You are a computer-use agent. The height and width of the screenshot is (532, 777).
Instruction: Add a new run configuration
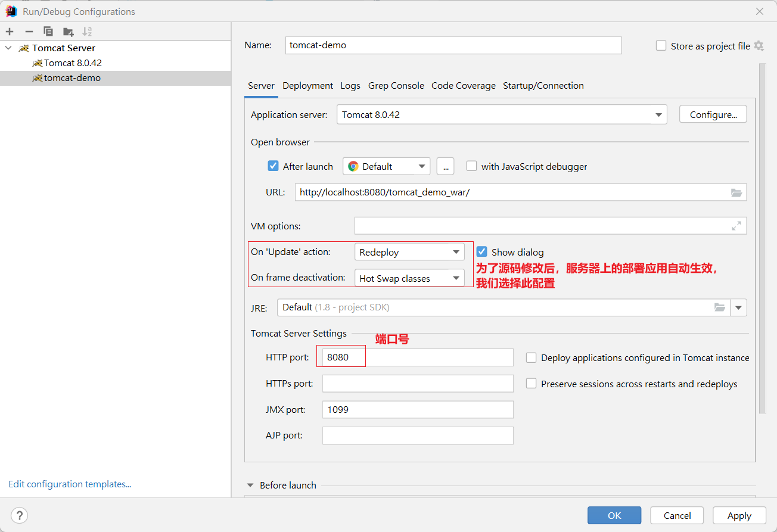pos(9,31)
